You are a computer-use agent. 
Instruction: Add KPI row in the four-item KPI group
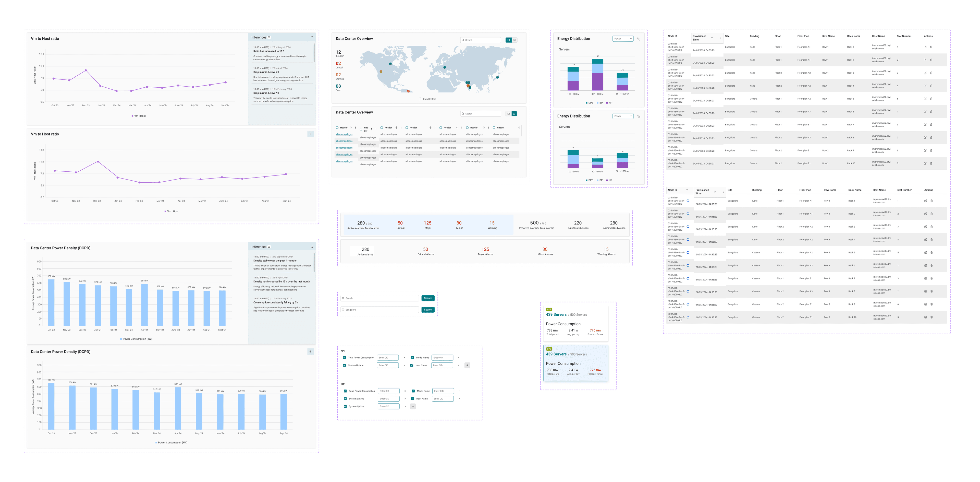pos(467,365)
